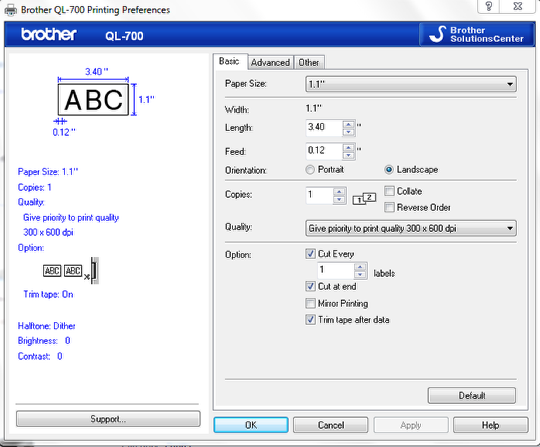Increase Cut Every labels count
Image resolution: width=540 pixels, height=447 pixels.
click(360, 267)
